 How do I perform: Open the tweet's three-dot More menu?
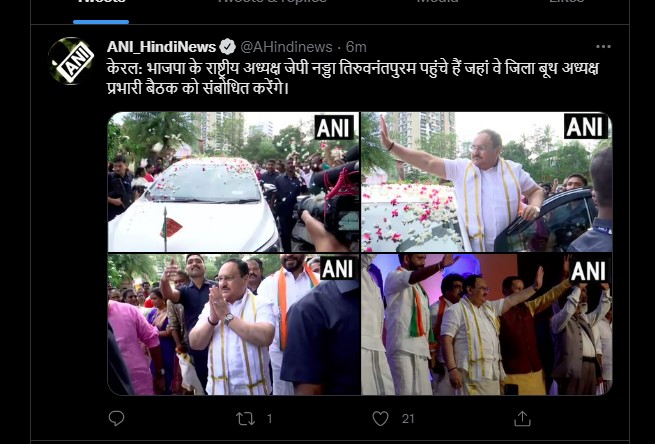pos(602,47)
